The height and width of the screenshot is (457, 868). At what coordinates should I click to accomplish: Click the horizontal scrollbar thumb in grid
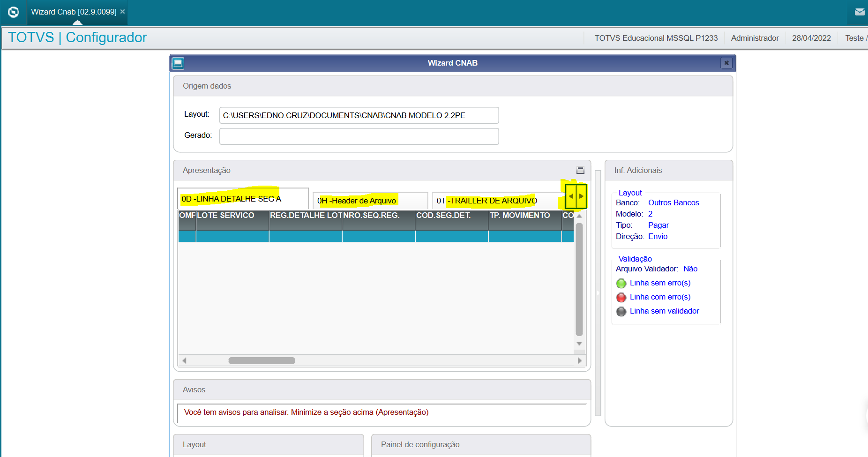pos(262,360)
